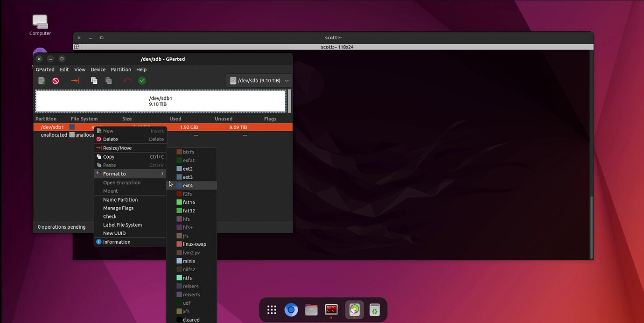Click the fat32 green color swatch
This screenshot has width=644, height=323.
179,211
